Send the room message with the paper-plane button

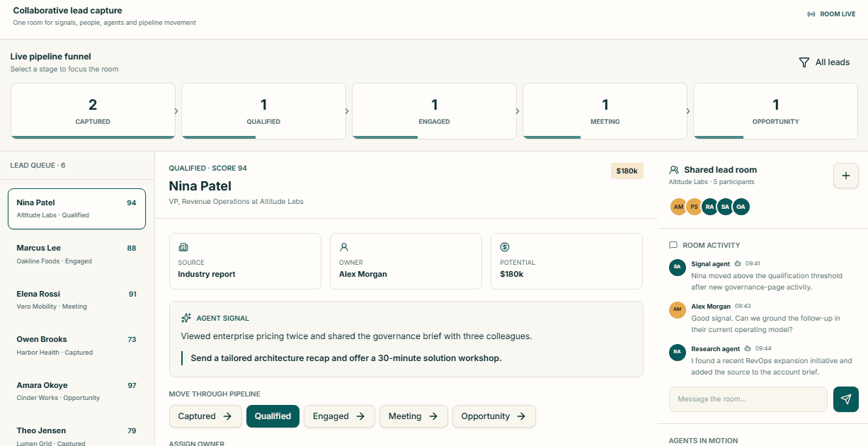coord(846,399)
